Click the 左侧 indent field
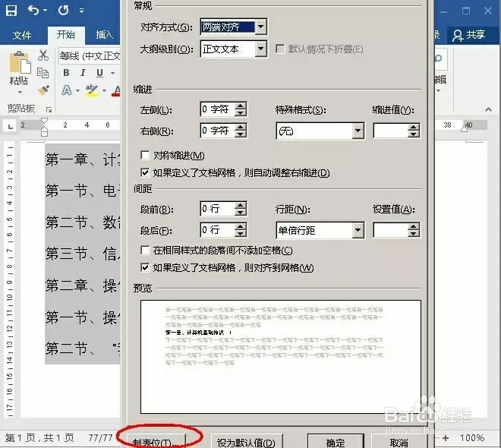 click(217, 109)
